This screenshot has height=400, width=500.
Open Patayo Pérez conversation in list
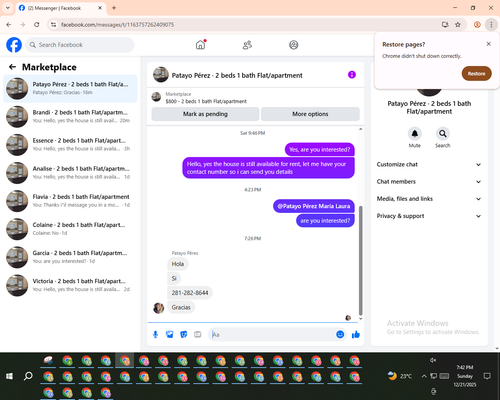[x=70, y=89]
